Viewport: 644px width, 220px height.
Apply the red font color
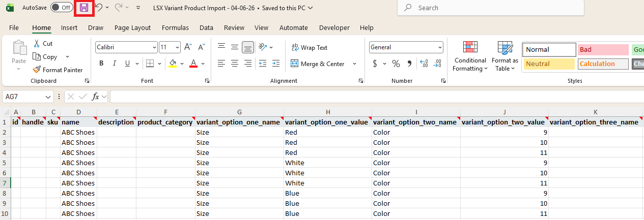[193, 64]
